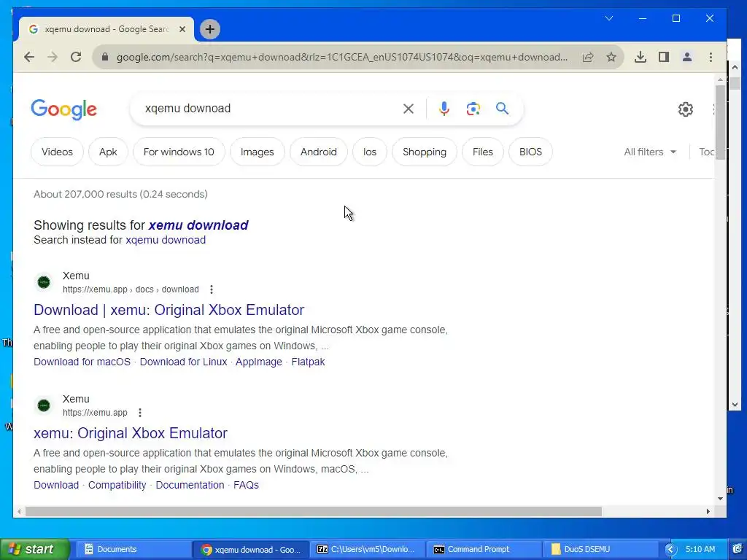Click the page vertical scrollbar thumb
747x560 pixels.
(720, 122)
